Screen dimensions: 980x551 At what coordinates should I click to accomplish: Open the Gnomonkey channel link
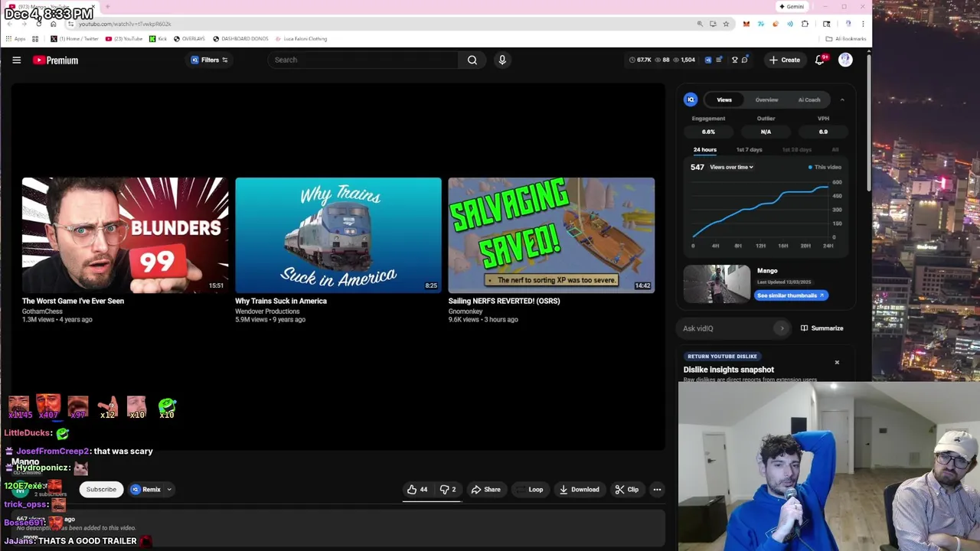[465, 311]
